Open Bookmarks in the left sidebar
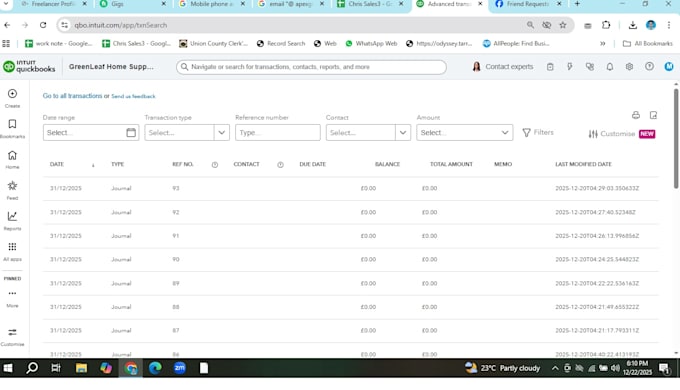The height and width of the screenshot is (390, 680). point(12,128)
